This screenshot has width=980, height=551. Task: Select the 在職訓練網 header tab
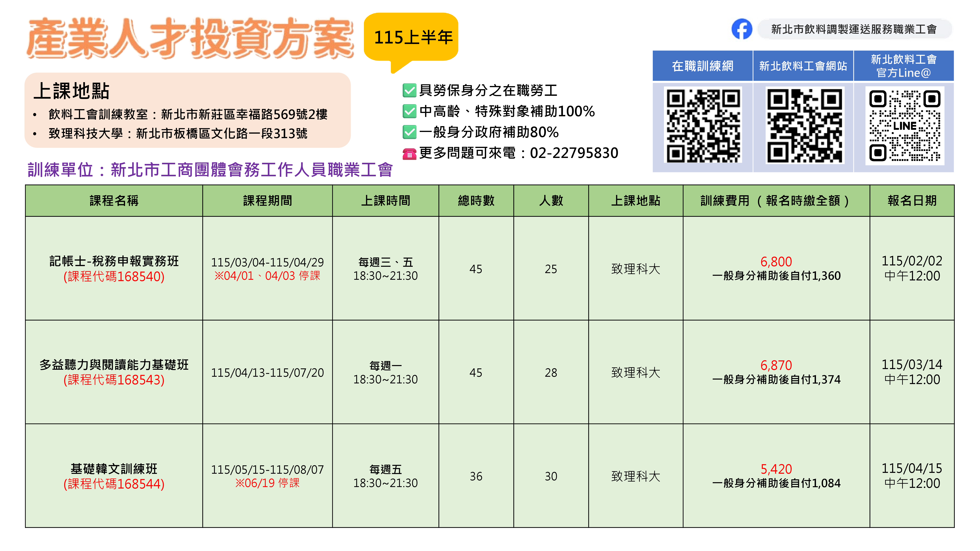coord(703,66)
